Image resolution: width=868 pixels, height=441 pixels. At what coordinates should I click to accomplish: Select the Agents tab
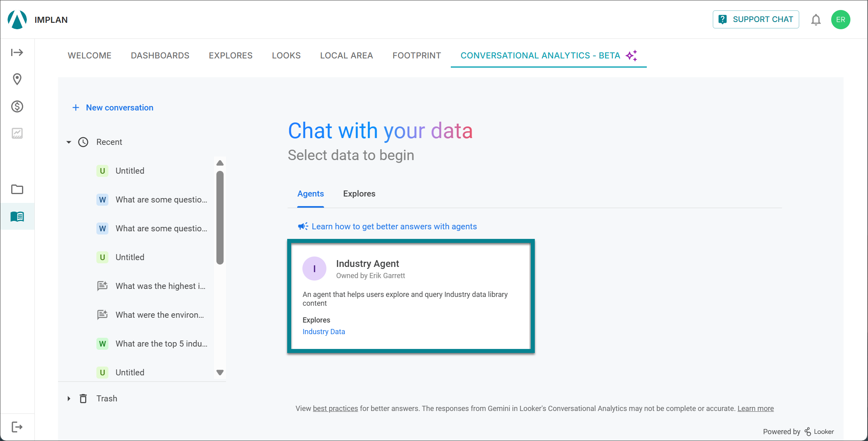click(311, 194)
